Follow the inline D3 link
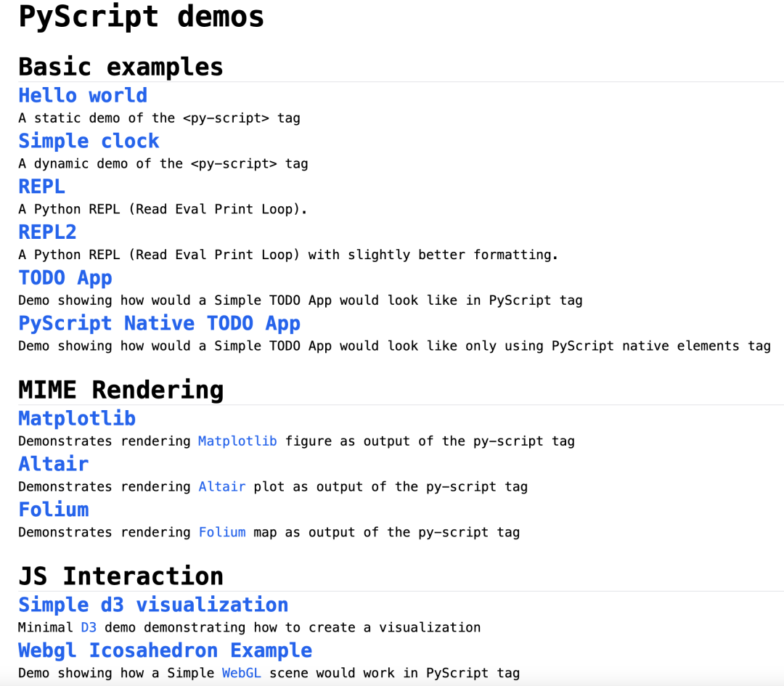 (x=89, y=627)
